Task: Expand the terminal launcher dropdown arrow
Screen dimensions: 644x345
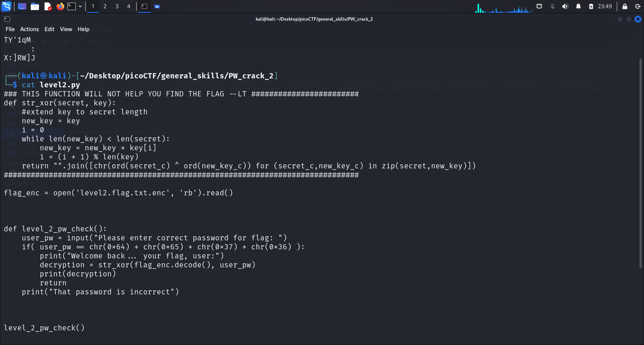Action: 80,6
